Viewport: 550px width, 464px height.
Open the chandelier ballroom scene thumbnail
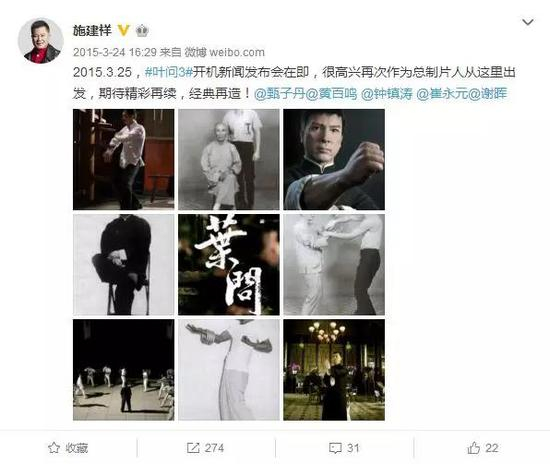[334, 370]
